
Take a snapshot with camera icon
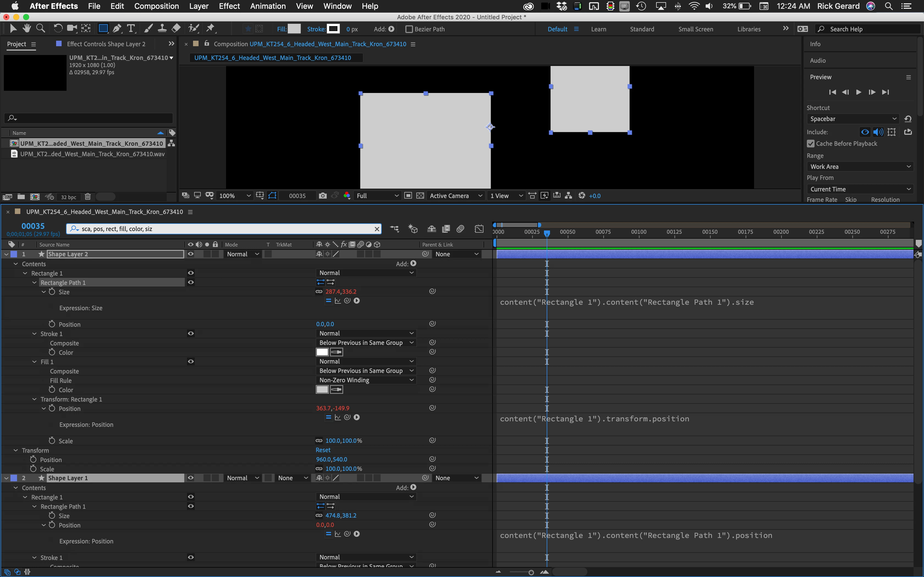click(323, 196)
